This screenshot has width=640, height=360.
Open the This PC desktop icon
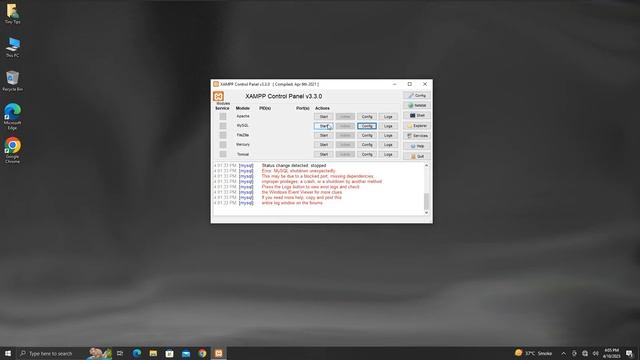coord(13,47)
